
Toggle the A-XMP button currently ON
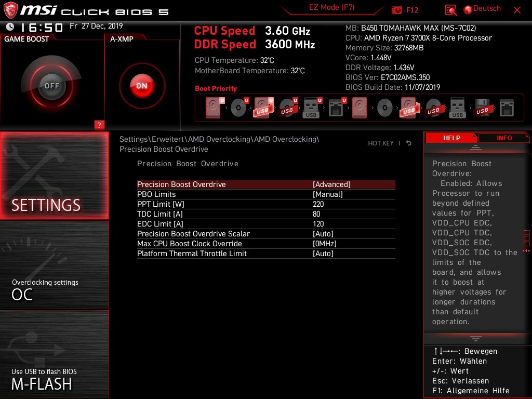pos(142,86)
